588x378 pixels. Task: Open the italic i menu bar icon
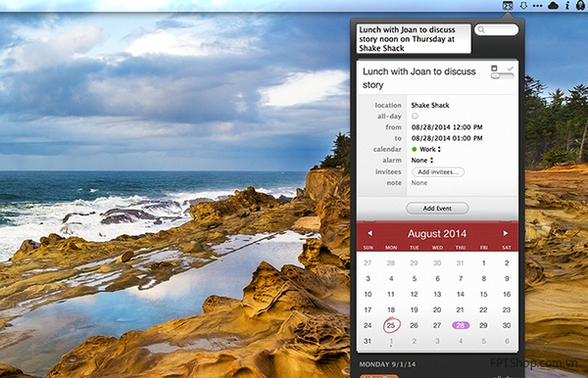coord(567,6)
